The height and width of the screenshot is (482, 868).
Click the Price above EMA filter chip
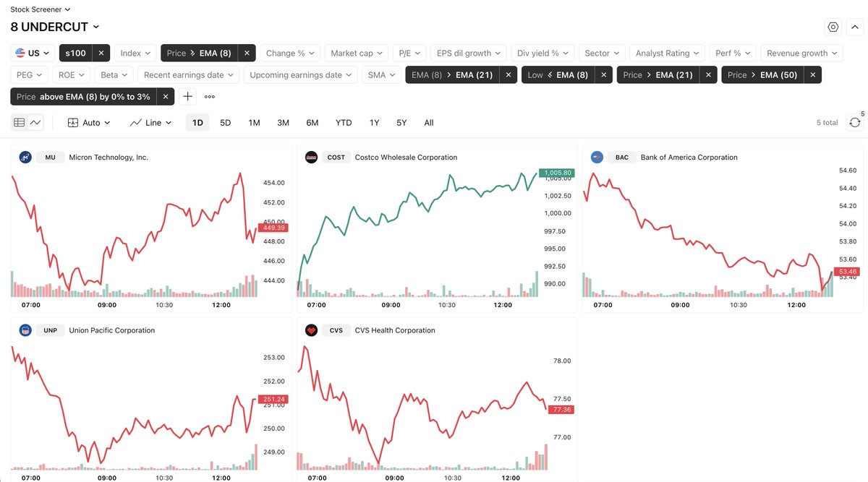coord(82,96)
